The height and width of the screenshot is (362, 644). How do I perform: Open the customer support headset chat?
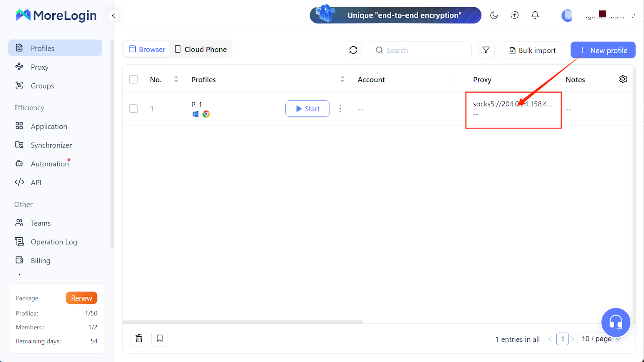click(x=615, y=322)
